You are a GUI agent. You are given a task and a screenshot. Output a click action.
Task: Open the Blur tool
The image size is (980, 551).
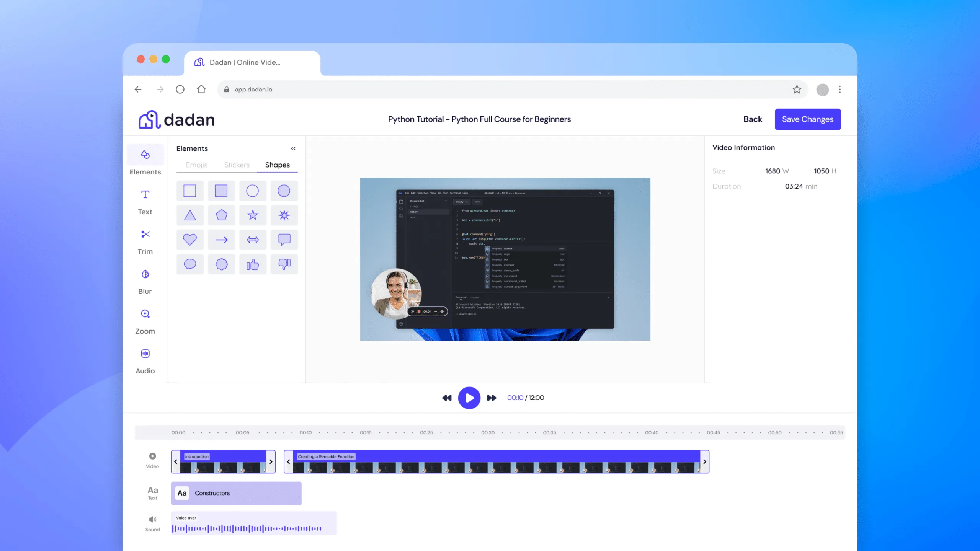coord(145,280)
